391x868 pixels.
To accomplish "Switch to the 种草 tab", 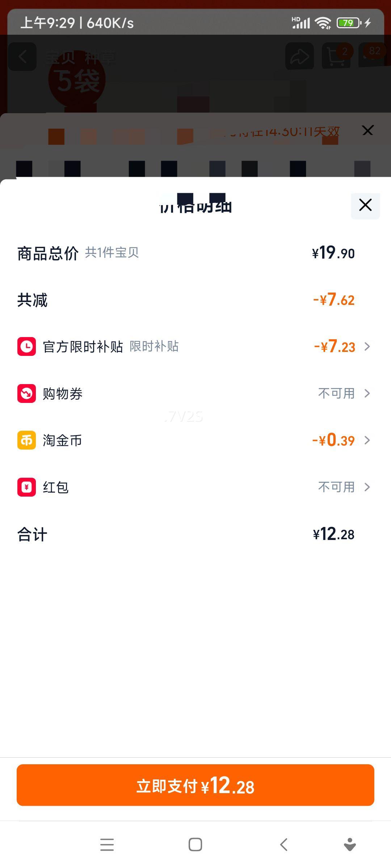I will click(100, 58).
